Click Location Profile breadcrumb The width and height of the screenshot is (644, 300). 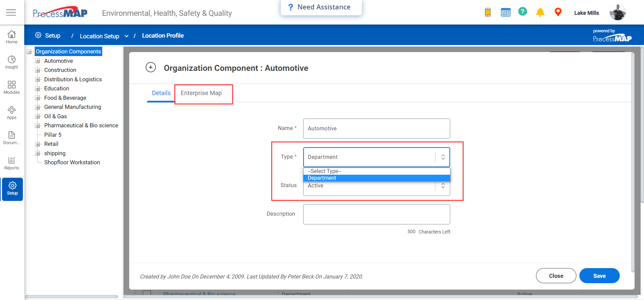point(163,36)
